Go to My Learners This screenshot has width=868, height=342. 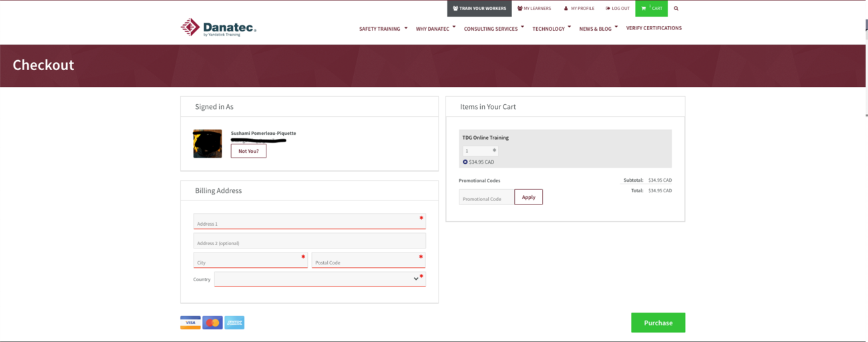(534, 9)
